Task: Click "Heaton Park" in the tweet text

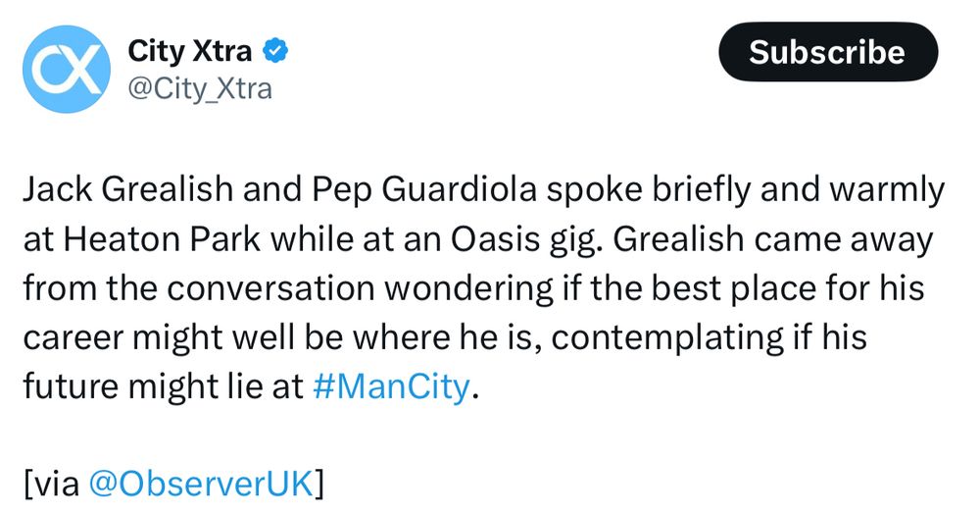Action: 162,239
